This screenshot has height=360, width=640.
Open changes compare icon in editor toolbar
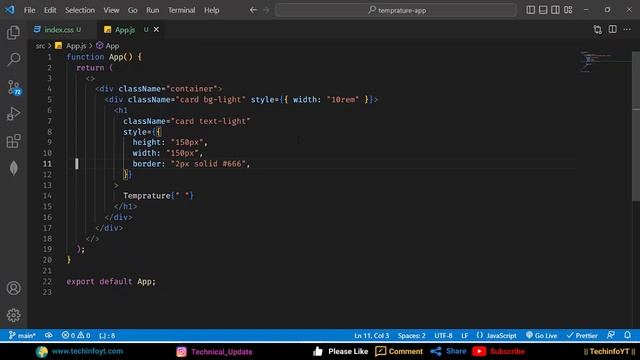(598, 29)
